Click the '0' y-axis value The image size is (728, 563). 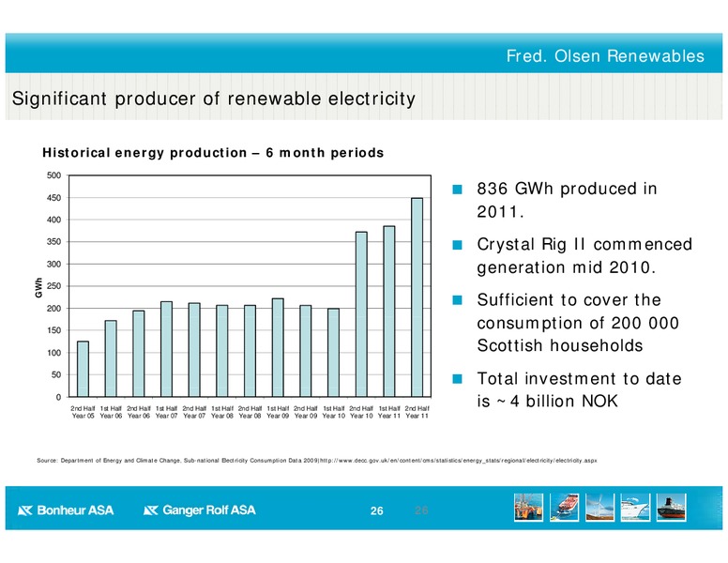click(x=58, y=397)
